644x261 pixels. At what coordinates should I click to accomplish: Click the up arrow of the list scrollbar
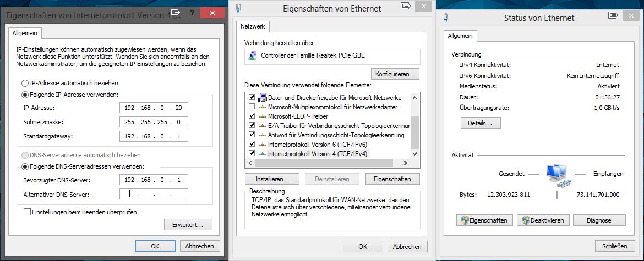(x=414, y=98)
